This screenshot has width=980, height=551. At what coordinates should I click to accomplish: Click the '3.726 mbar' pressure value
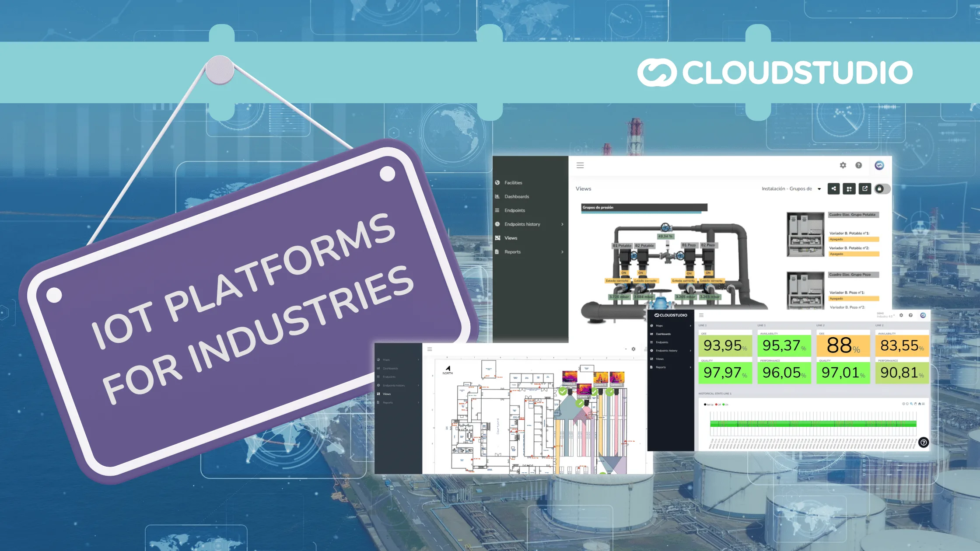[619, 297]
